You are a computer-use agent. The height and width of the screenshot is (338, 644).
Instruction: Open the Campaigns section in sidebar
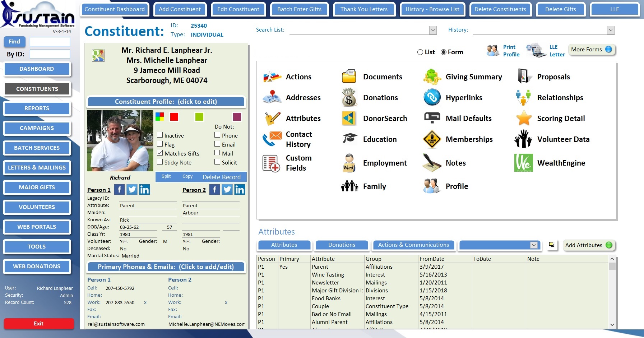coord(37,128)
